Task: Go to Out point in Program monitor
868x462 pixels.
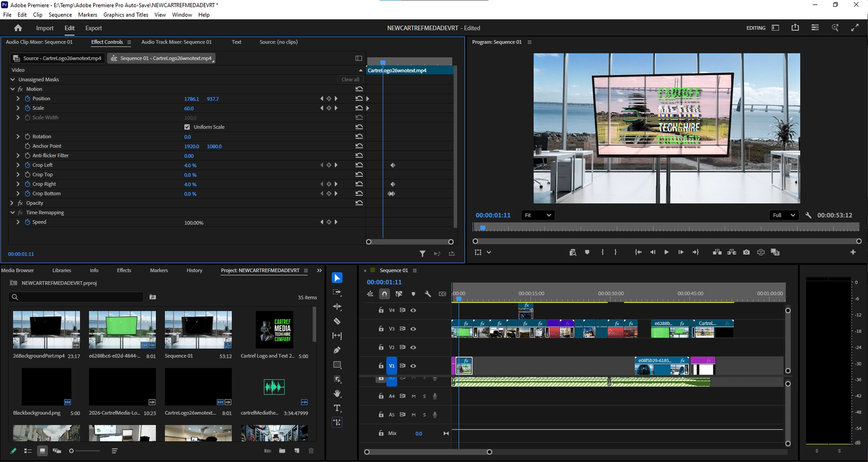Action: (x=696, y=252)
